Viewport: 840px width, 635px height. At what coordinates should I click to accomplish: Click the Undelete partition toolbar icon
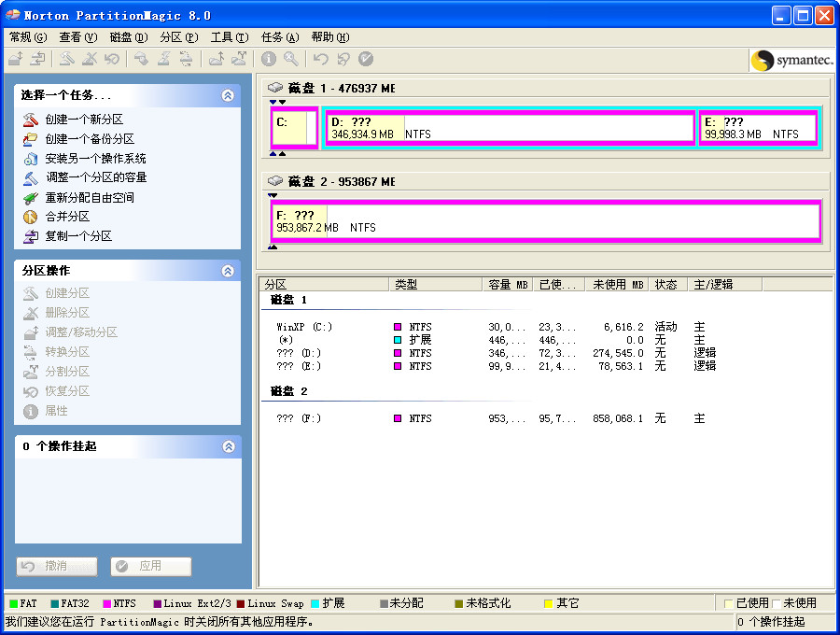(x=112, y=59)
